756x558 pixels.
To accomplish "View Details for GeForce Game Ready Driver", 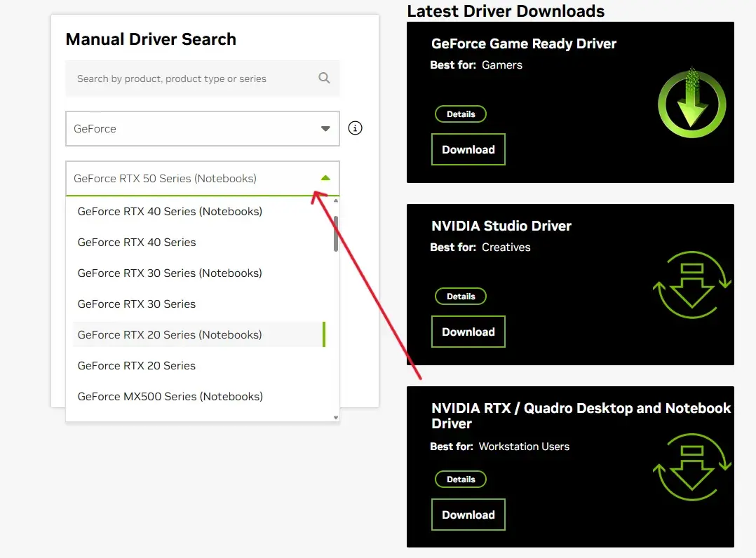I will coord(461,114).
